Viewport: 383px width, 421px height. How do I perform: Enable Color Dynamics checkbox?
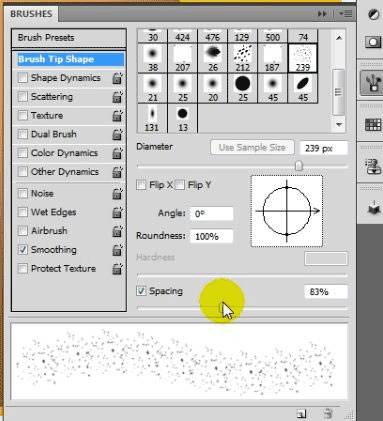[23, 153]
